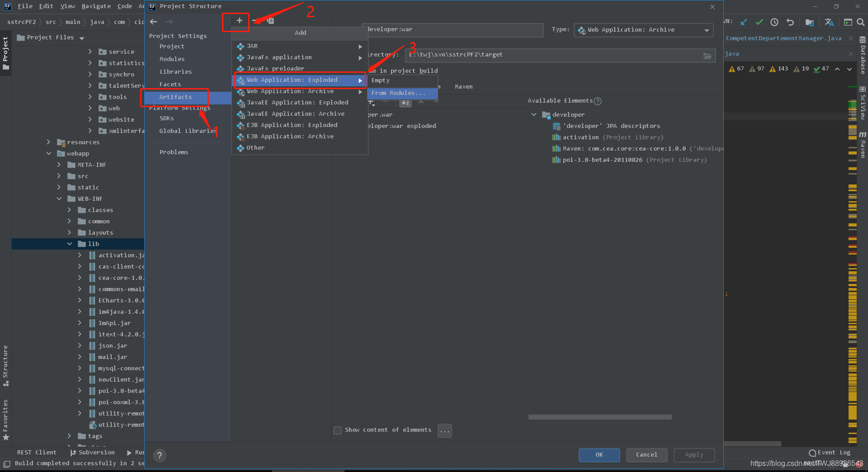The image size is (868, 472).
Task: Click the SVN Update Project arrow icon
Action: point(744,22)
